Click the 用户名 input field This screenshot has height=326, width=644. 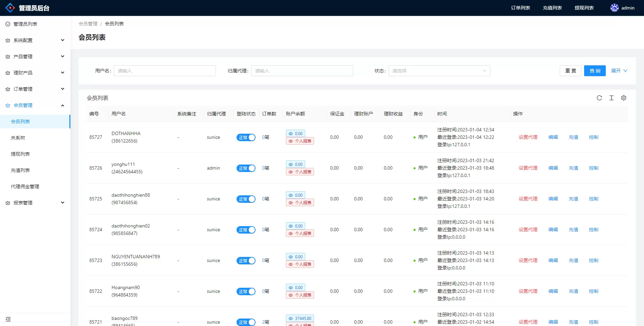[165, 71]
